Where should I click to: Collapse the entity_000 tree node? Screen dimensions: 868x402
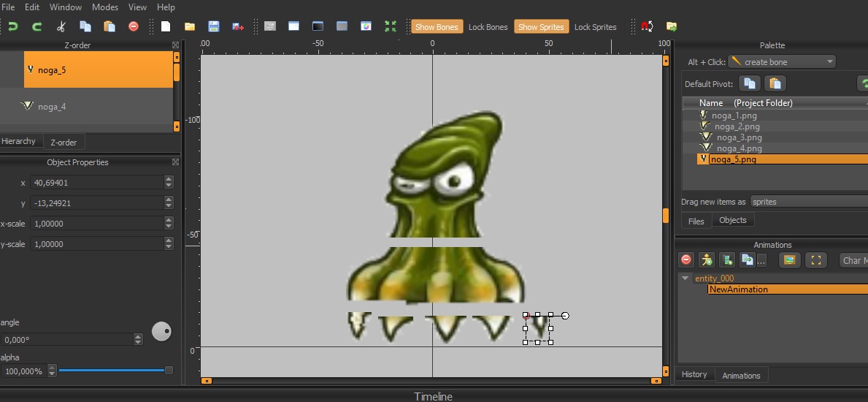click(x=685, y=278)
